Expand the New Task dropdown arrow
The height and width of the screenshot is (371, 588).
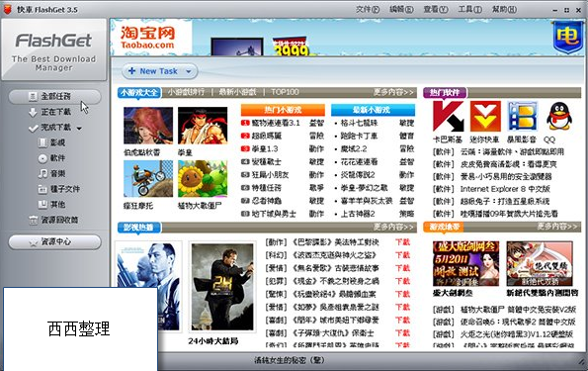coord(189,71)
